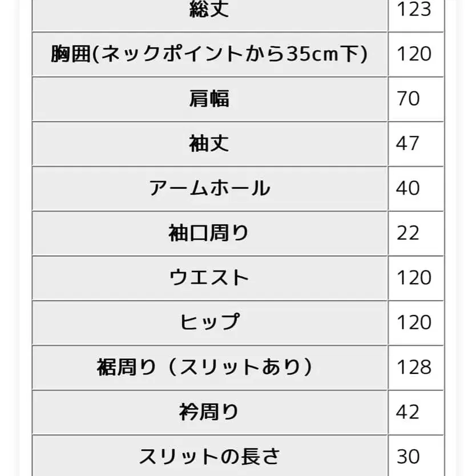Select the 40 armhole value
Screen dimensions: 476x476
[x=408, y=188]
